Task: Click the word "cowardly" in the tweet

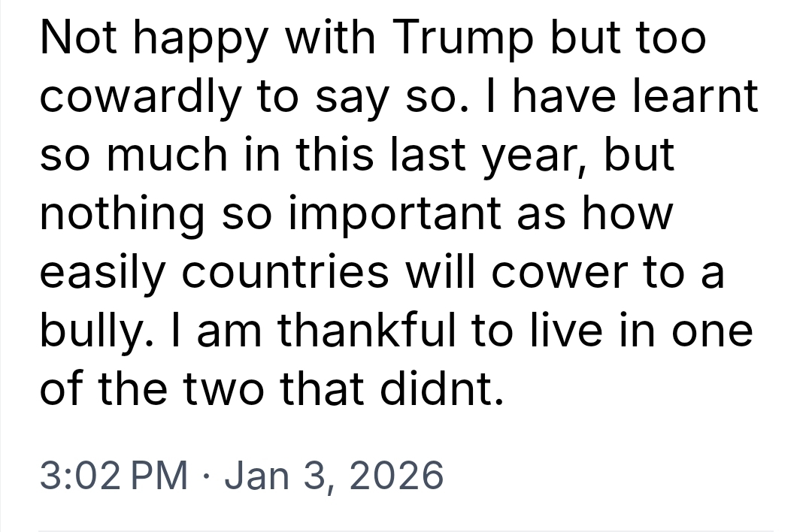Action: [x=138, y=95]
